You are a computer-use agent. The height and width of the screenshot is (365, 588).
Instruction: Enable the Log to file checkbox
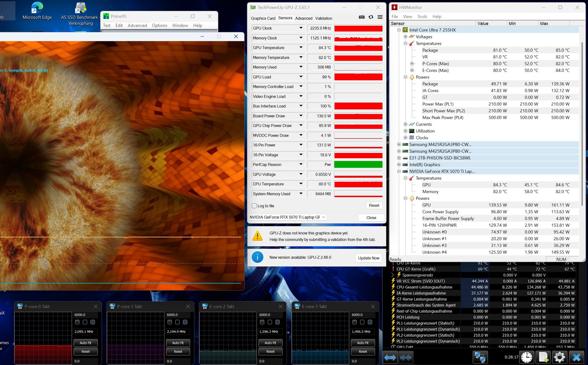coord(254,206)
